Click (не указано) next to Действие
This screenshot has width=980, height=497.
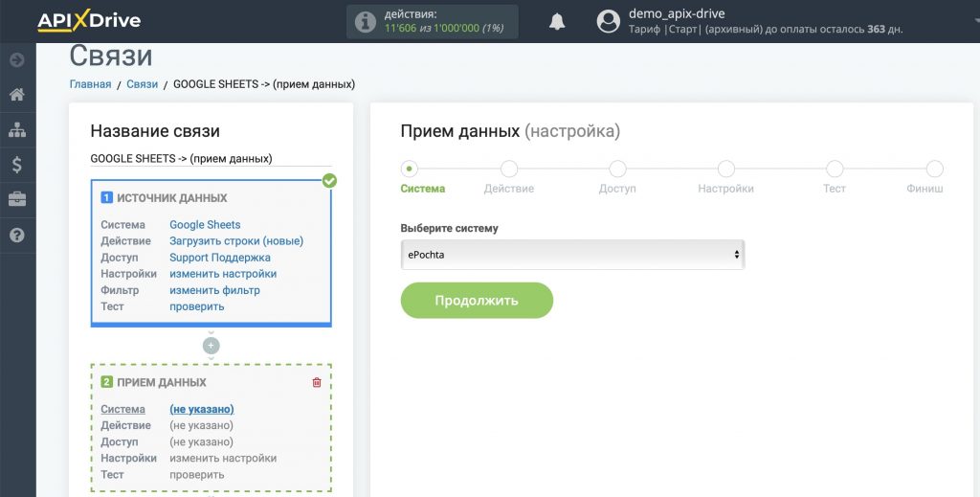201,425
